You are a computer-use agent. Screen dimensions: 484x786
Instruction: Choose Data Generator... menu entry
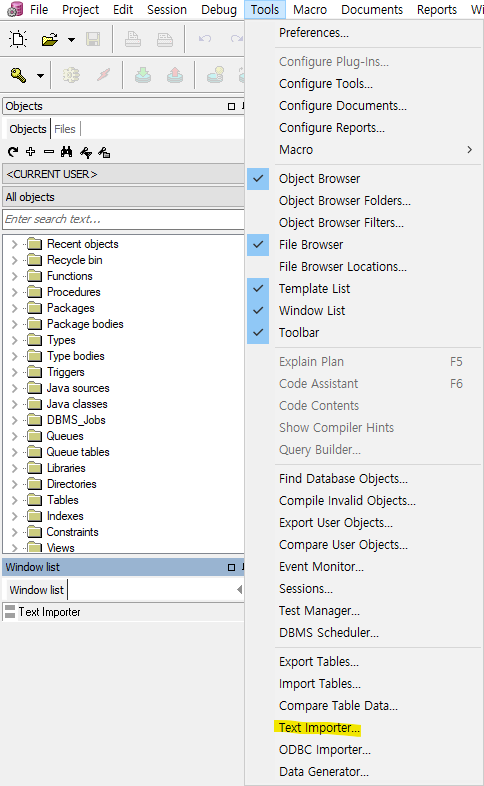click(x=324, y=772)
